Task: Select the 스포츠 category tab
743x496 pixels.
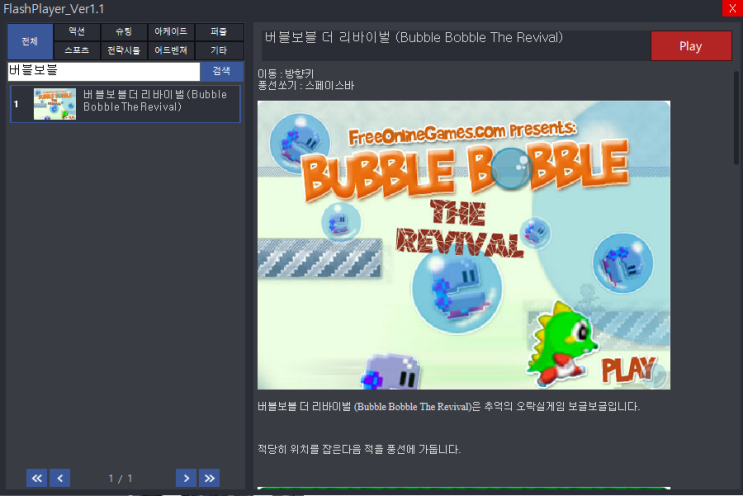Action: point(77,50)
